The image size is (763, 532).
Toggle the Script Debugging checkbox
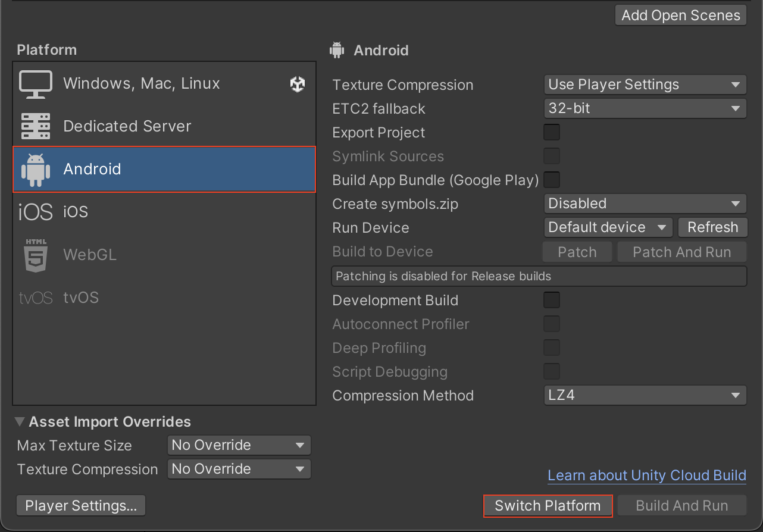(x=552, y=371)
